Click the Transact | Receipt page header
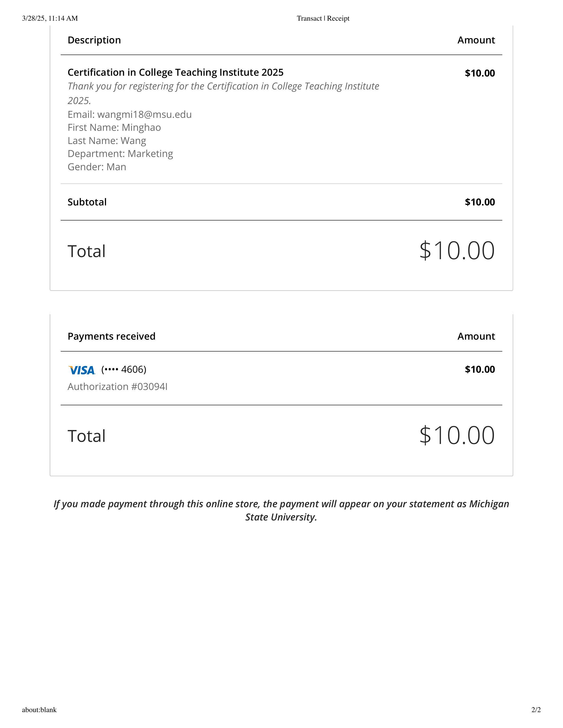 (x=323, y=18)
